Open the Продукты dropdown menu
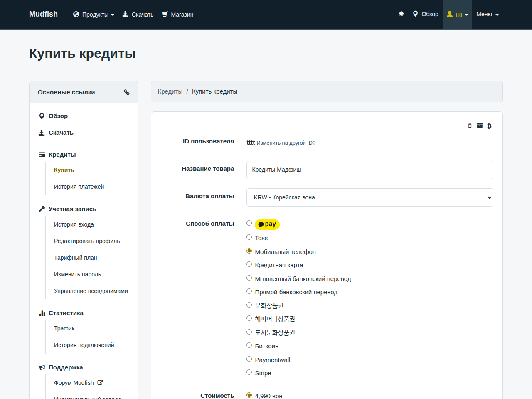The height and width of the screenshot is (399, 532). pyautogui.click(x=94, y=15)
